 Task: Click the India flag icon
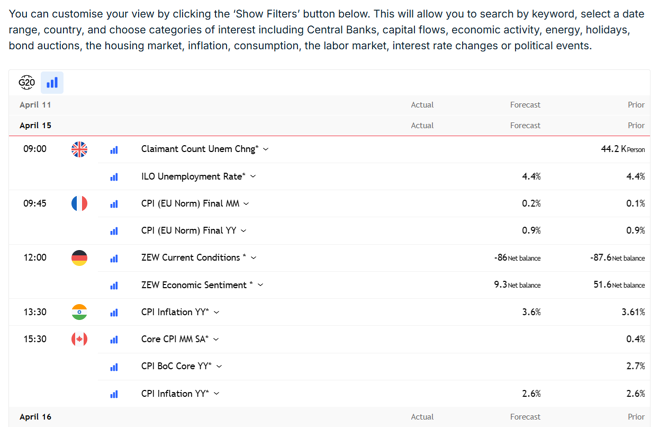point(79,312)
